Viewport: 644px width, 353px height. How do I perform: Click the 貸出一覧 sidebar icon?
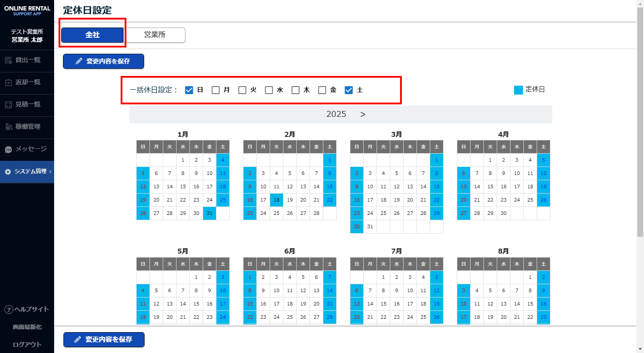click(x=8, y=60)
